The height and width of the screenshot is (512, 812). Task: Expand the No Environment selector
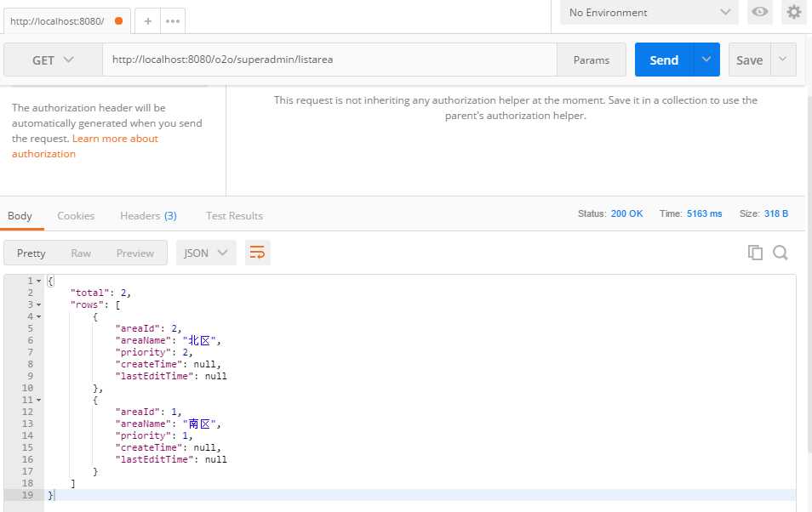click(650, 13)
